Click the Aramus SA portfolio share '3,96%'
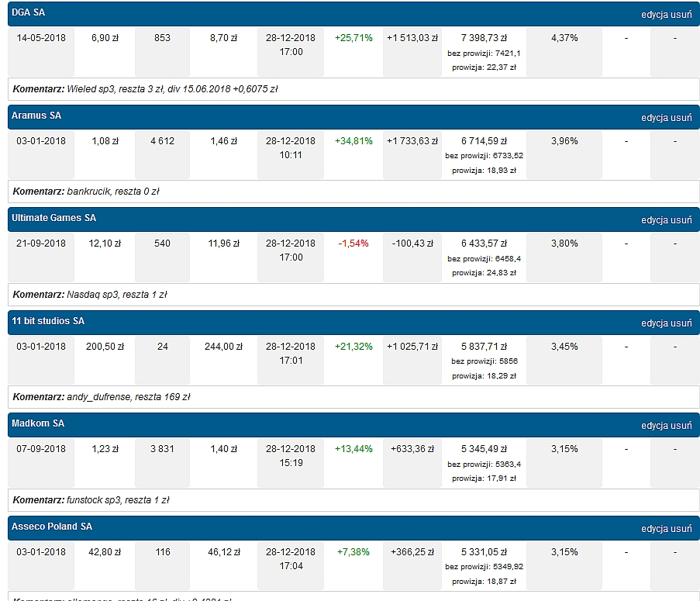The height and width of the screenshot is (601, 700). [x=564, y=141]
